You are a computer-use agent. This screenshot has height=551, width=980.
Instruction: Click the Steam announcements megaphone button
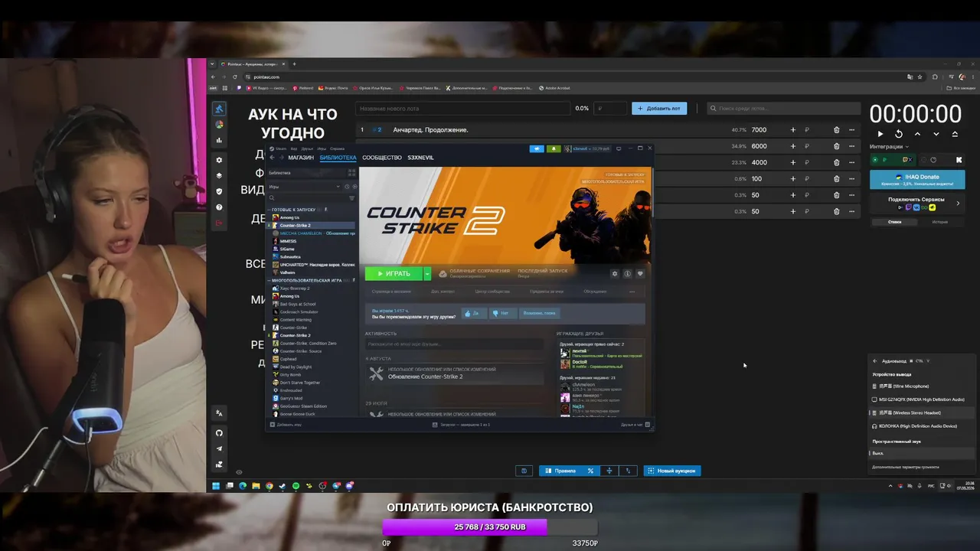click(537, 148)
